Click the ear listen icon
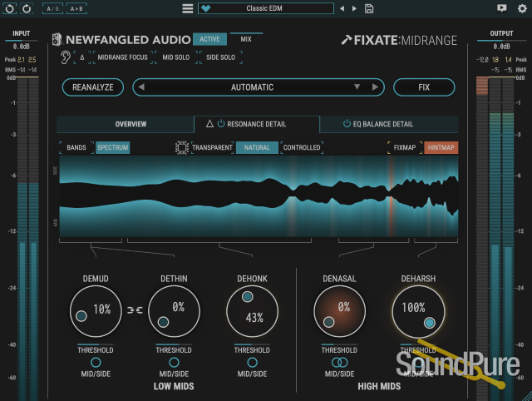 (66, 57)
